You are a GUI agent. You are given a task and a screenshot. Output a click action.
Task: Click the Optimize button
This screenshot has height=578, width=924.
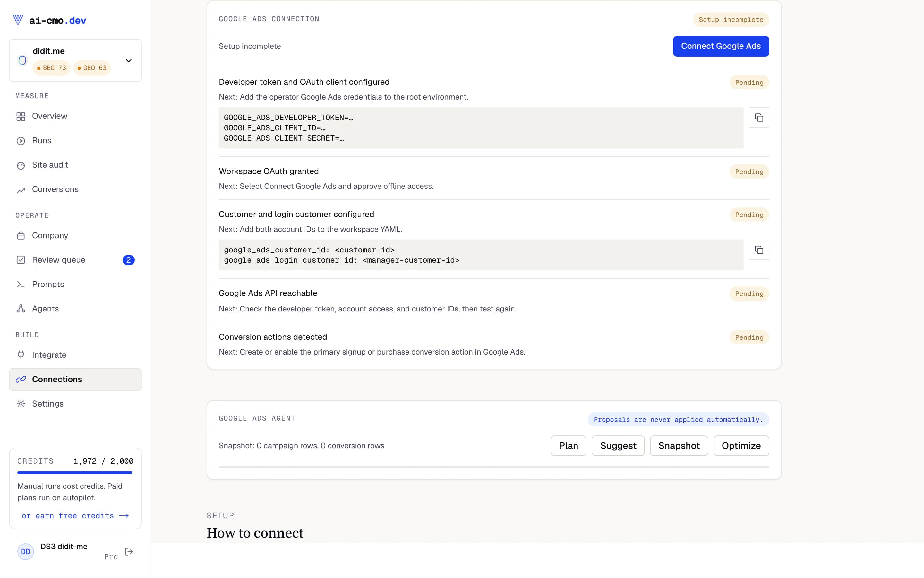[x=741, y=446]
